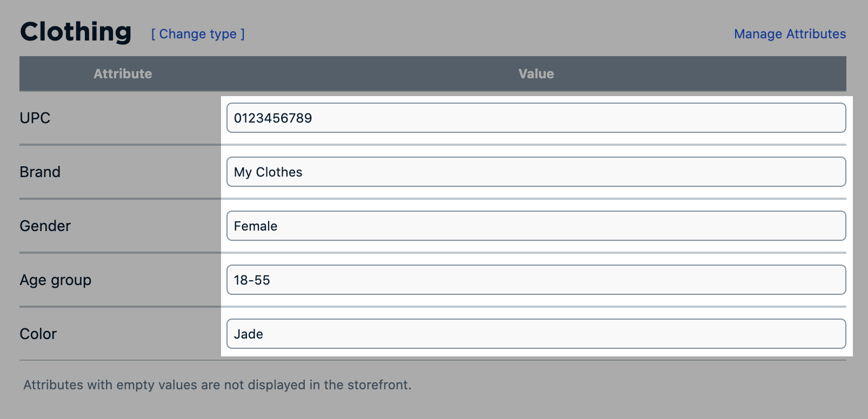
Task: Click the highlighted Value column area
Action: (536, 227)
